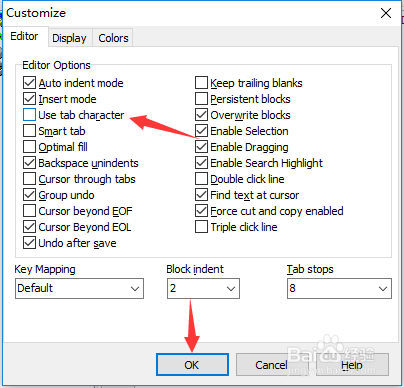Uncheck Enable Selection
This screenshot has height=388, width=404.
click(x=201, y=131)
